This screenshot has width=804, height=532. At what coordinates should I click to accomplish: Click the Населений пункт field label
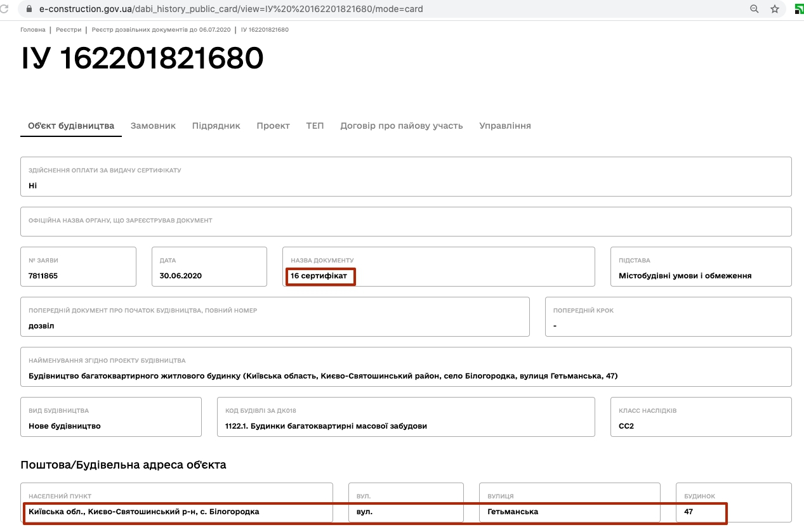pyautogui.click(x=60, y=496)
